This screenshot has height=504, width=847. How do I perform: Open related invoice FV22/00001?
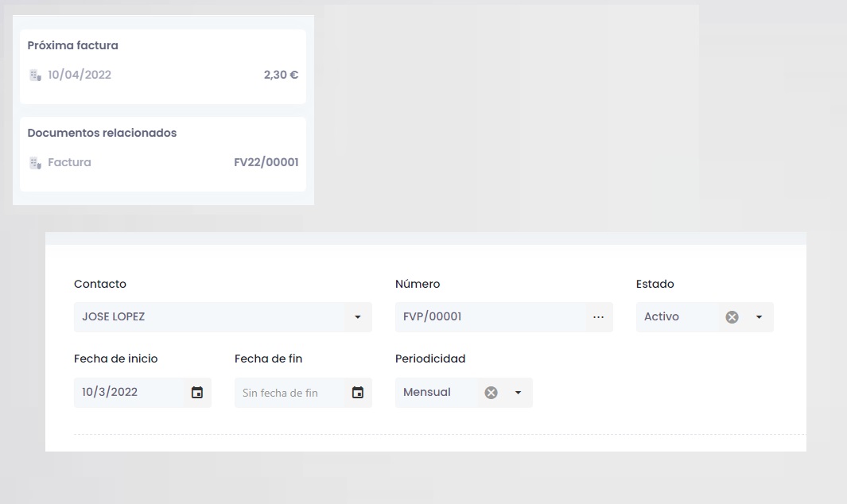(x=266, y=162)
